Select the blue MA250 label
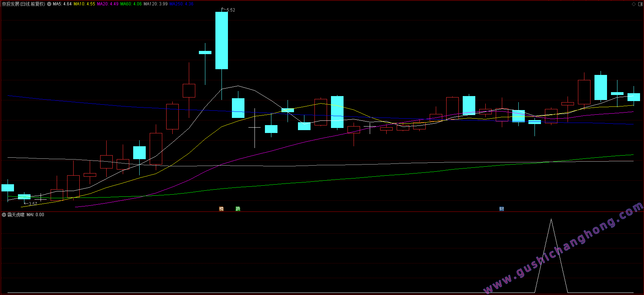This screenshot has width=644, height=295. tap(181, 4)
